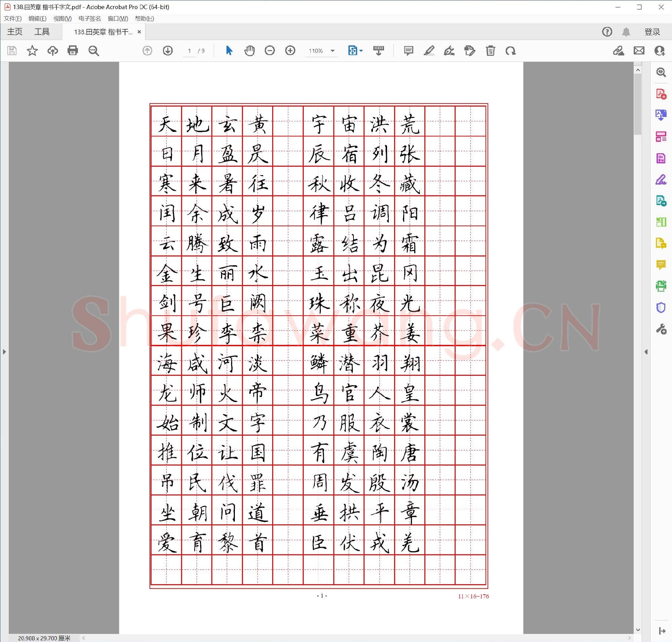Click the Delete page trash icon

click(490, 51)
